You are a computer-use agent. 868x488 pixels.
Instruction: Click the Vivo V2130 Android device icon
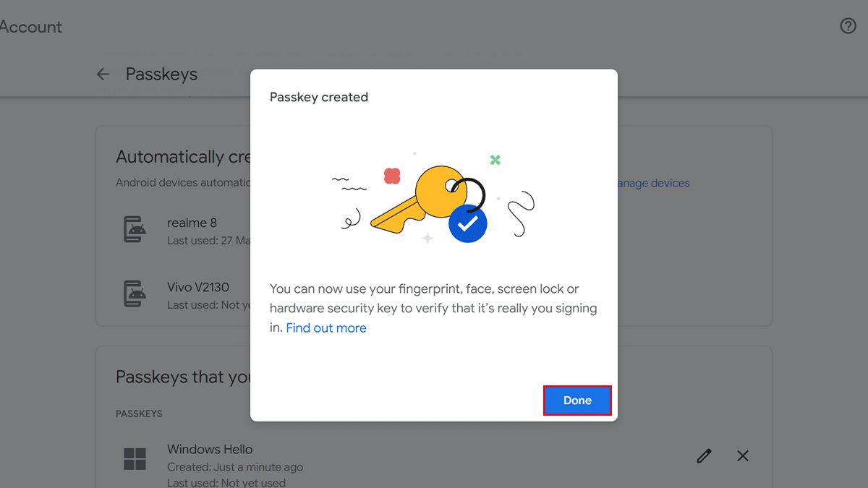pyautogui.click(x=135, y=294)
